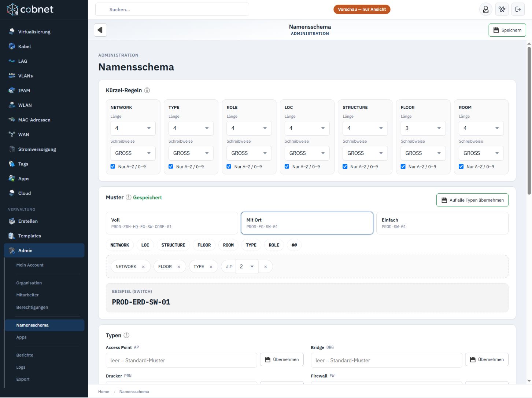Remove the ## counter token from pattern
Viewport: 532px width, 398px height.
pyautogui.click(x=265, y=267)
